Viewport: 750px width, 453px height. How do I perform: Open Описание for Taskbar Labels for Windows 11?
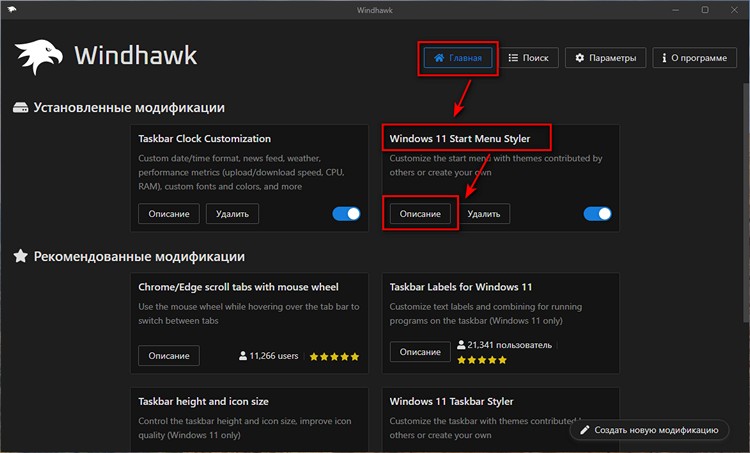[x=420, y=352]
